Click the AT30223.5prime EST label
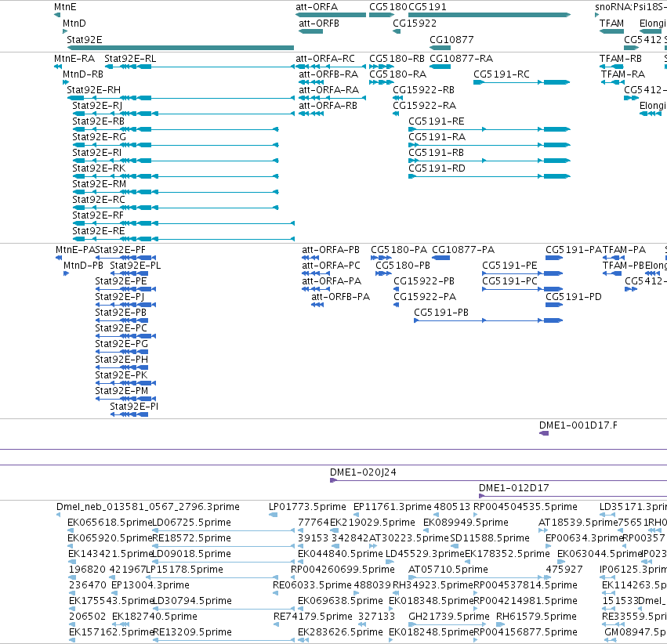 409,538
